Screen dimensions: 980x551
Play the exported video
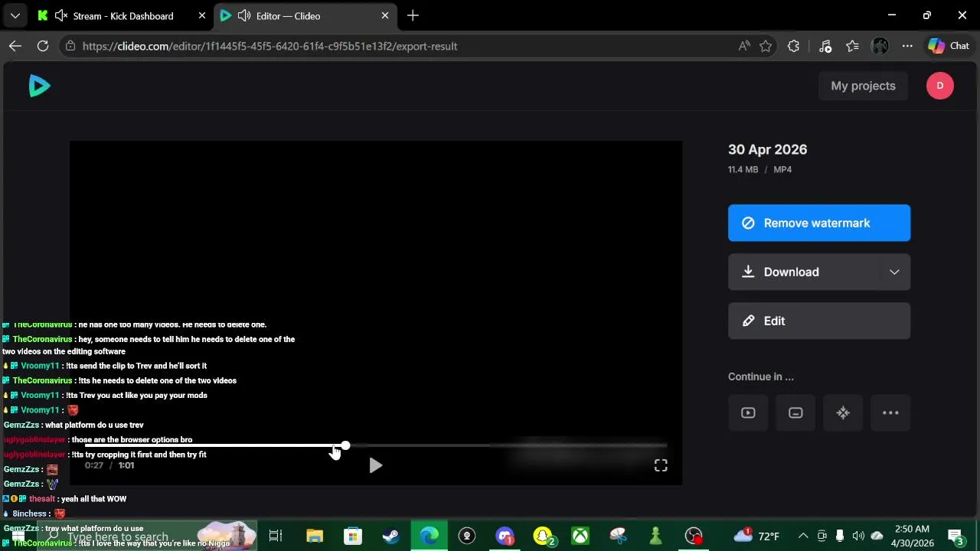tap(375, 465)
